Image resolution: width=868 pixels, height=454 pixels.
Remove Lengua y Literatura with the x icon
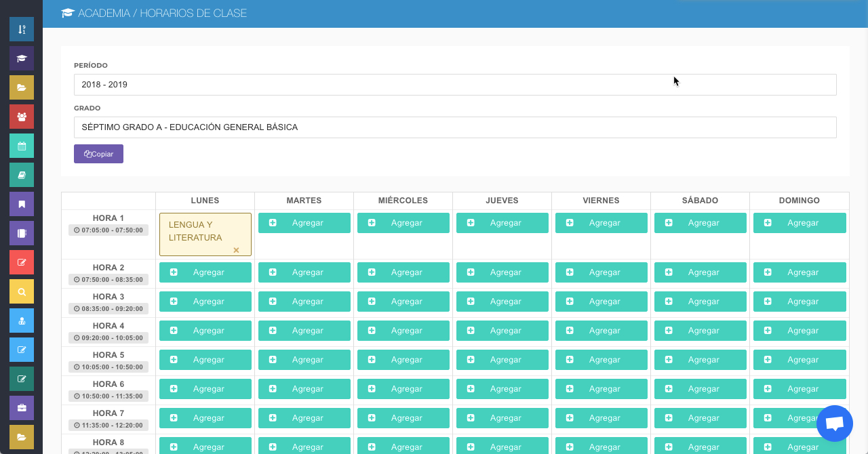pos(236,250)
